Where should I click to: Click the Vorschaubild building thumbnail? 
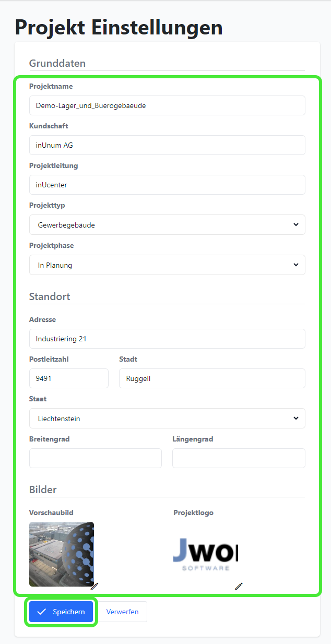pos(62,554)
